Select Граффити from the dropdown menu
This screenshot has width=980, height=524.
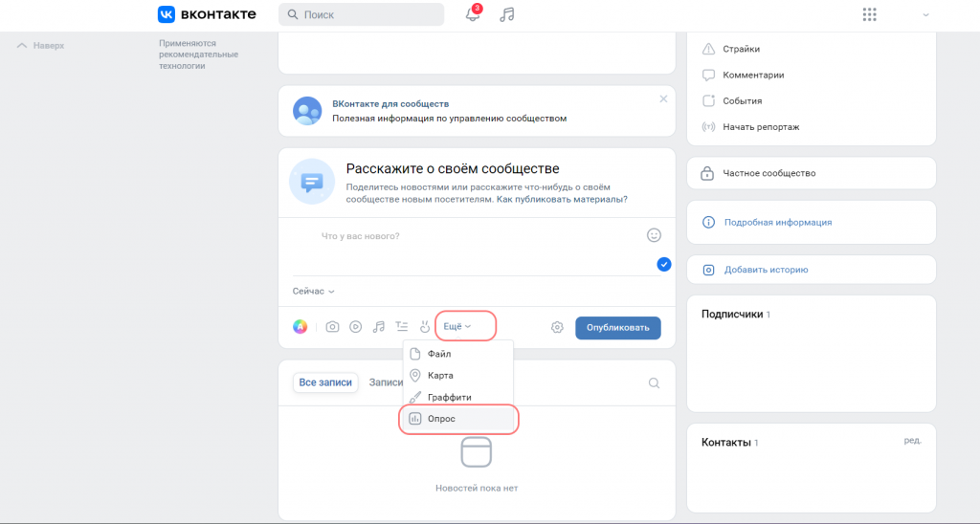(458, 397)
